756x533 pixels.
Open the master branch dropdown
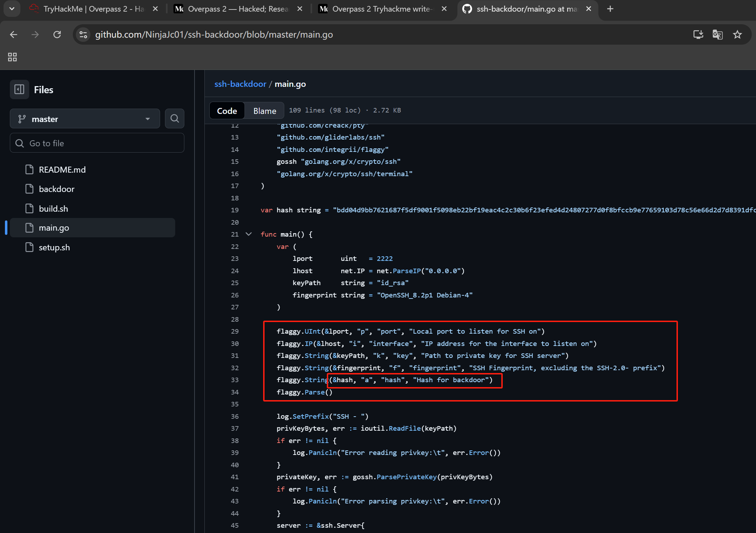click(x=85, y=119)
